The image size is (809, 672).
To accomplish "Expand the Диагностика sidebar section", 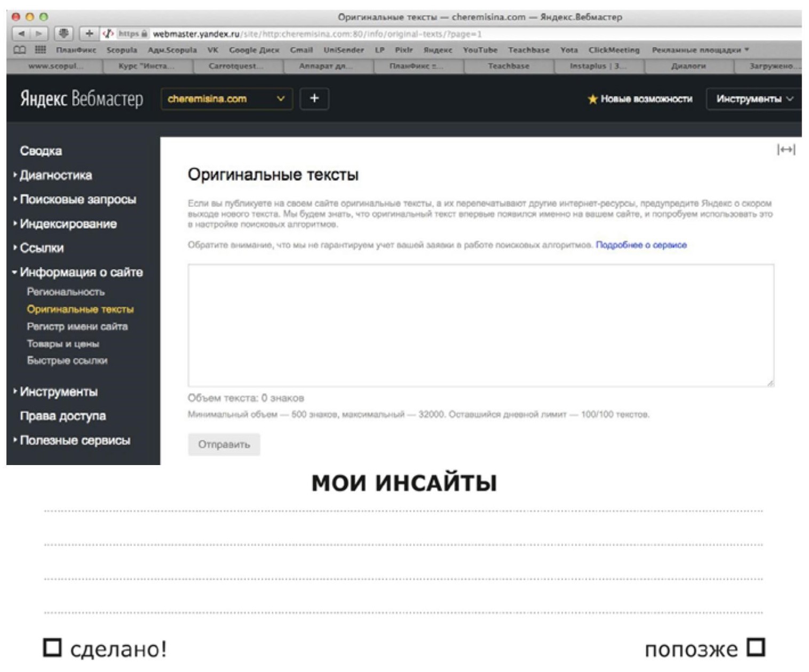I will pyautogui.click(x=55, y=175).
